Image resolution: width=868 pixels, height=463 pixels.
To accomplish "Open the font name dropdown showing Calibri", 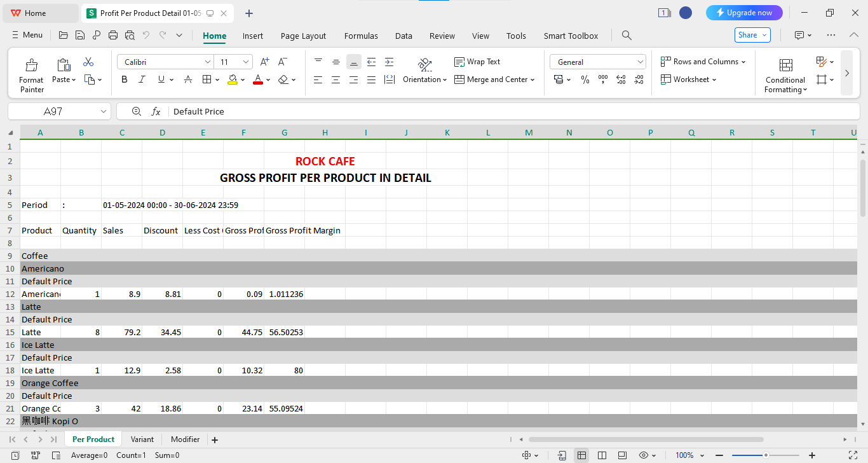I will [208, 62].
